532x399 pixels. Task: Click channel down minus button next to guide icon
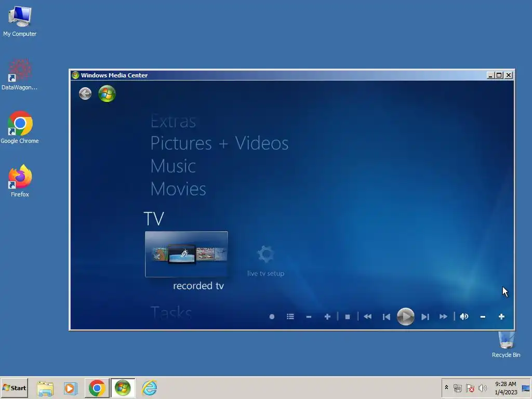(x=309, y=316)
